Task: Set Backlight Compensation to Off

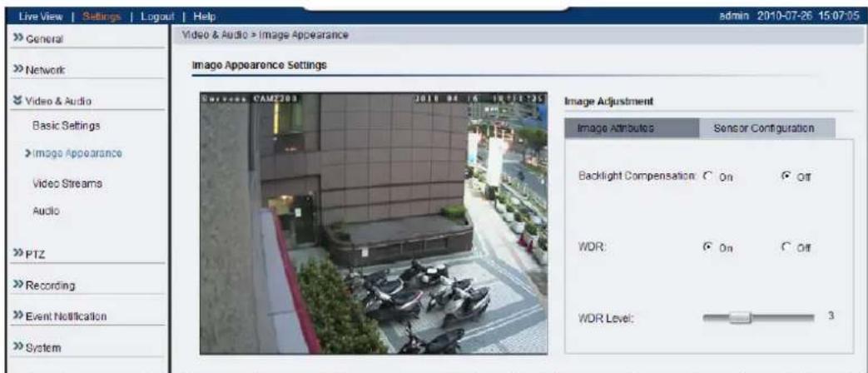Action: point(785,176)
